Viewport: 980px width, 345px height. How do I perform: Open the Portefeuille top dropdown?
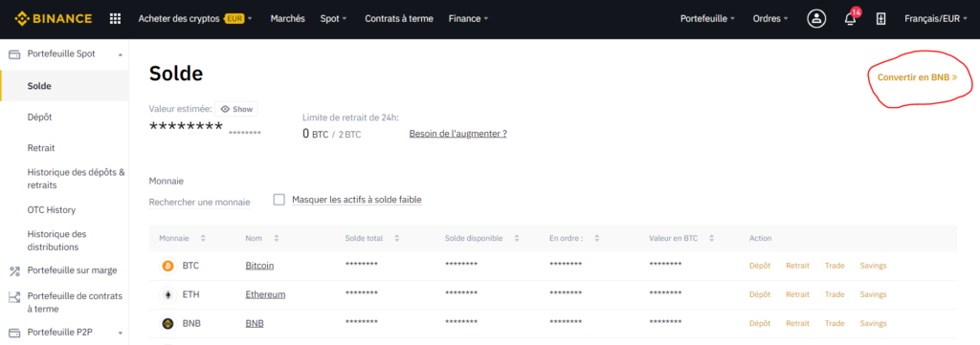(707, 19)
